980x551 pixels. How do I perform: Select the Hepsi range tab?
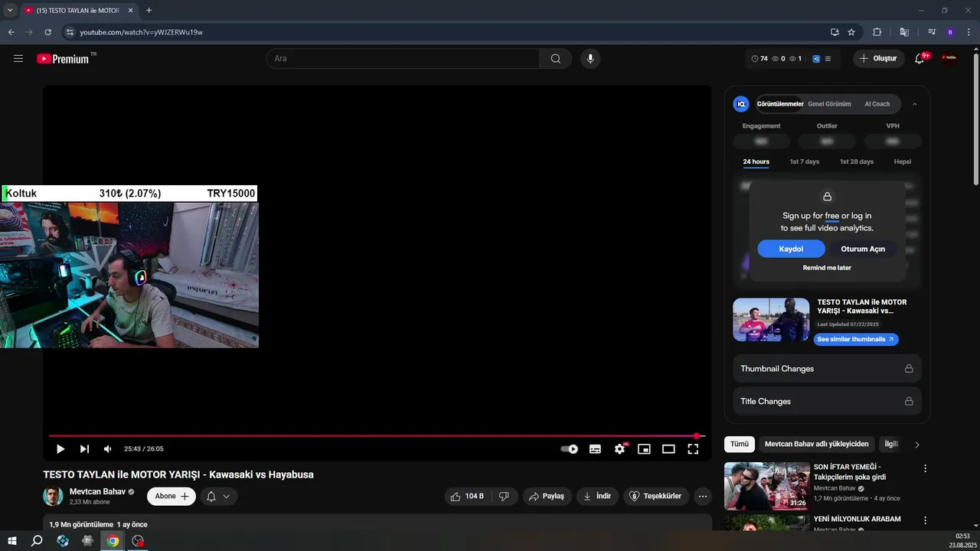coord(903,161)
